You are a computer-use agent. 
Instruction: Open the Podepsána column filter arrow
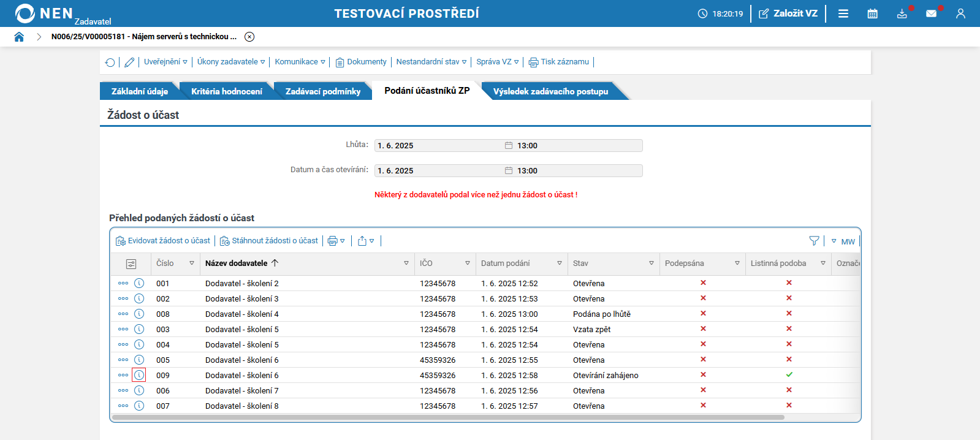coord(737,264)
